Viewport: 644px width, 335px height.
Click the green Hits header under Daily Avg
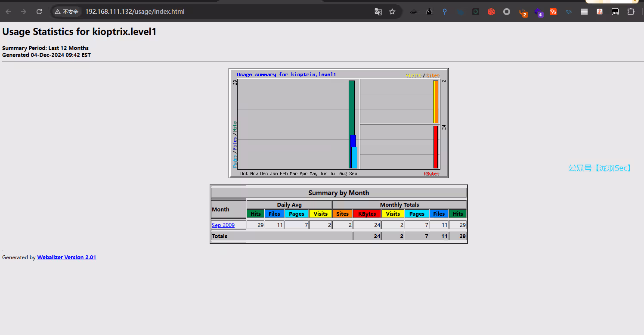pos(255,214)
